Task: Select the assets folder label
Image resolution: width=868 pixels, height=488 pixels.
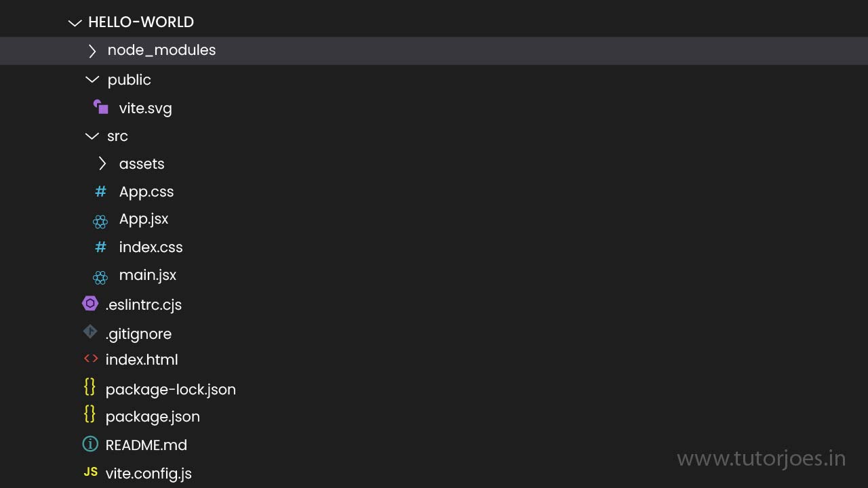Action: (x=142, y=164)
